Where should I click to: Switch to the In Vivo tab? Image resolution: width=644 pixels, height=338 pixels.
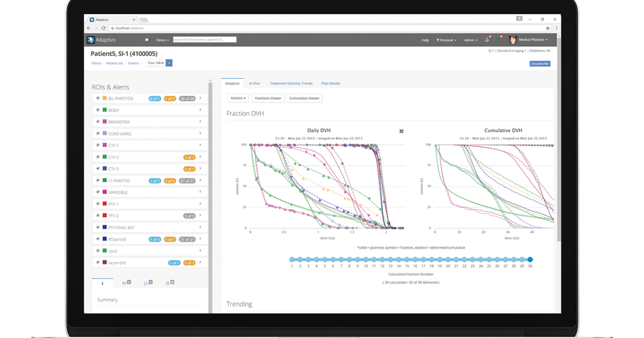[254, 84]
